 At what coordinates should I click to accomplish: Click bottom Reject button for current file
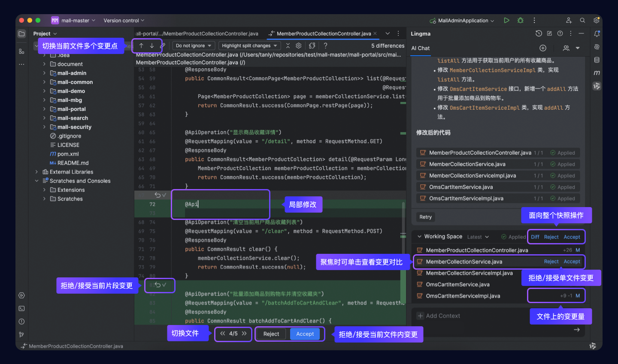click(x=271, y=334)
